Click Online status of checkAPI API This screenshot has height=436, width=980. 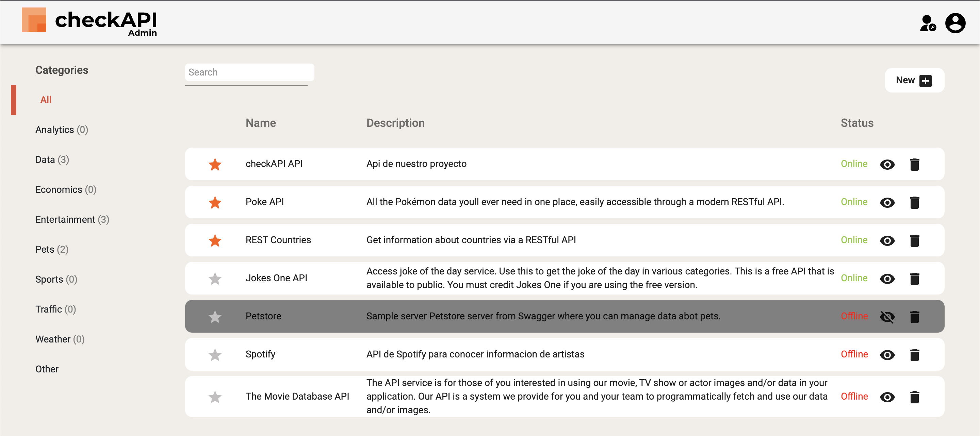[x=854, y=164]
